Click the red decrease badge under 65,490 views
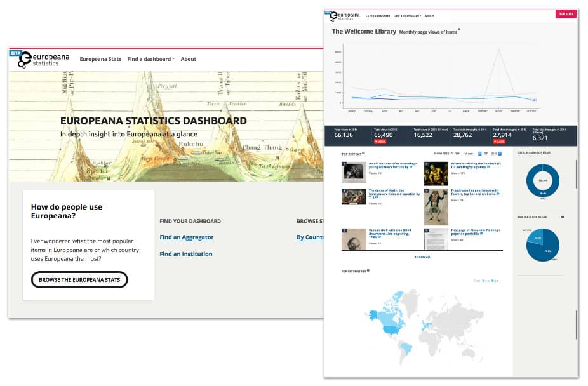The width and height of the screenshot is (588, 386). pyautogui.click(x=380, y=142)
